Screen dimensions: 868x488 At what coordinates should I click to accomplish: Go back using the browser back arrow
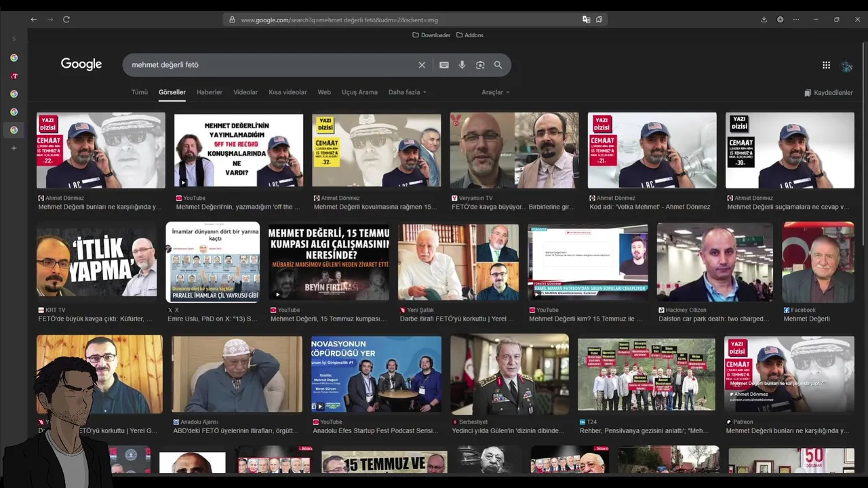[33, 20]
